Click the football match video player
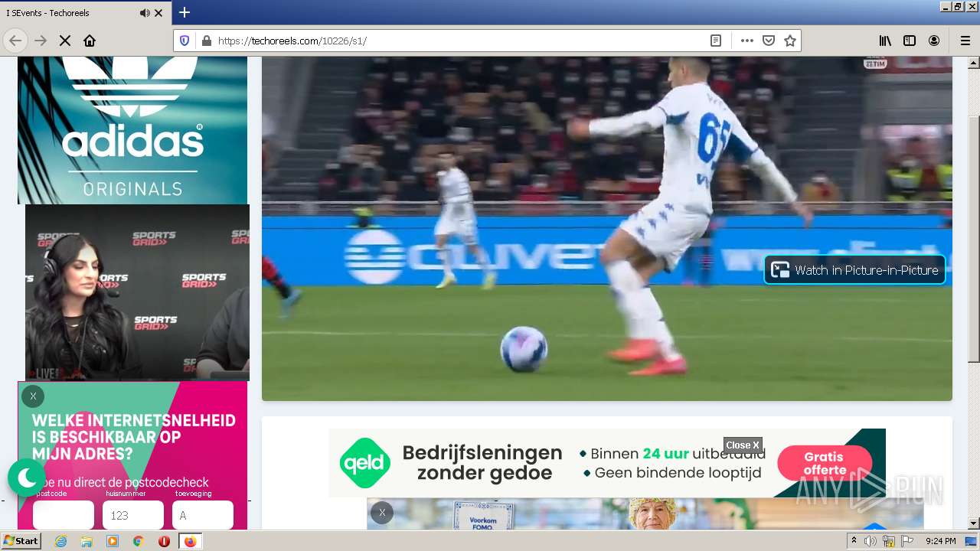The image size is (980, 551). [x=607, y=228]
